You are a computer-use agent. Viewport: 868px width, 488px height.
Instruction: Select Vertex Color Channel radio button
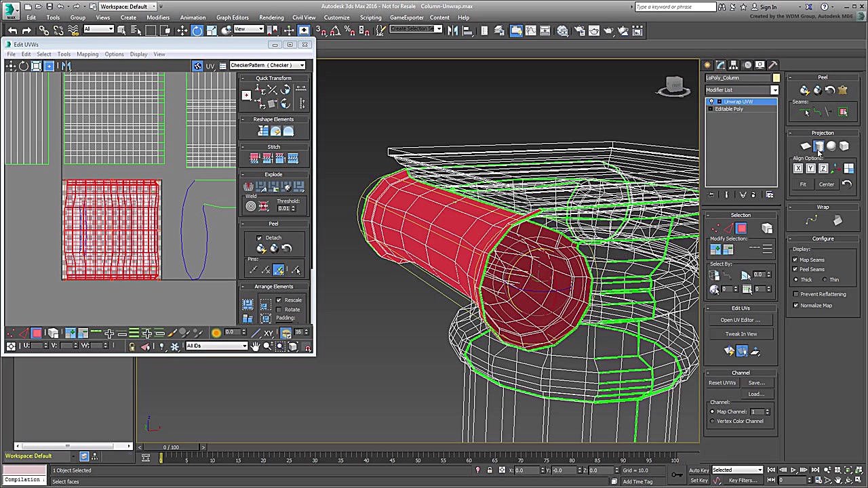pos(712,421)
